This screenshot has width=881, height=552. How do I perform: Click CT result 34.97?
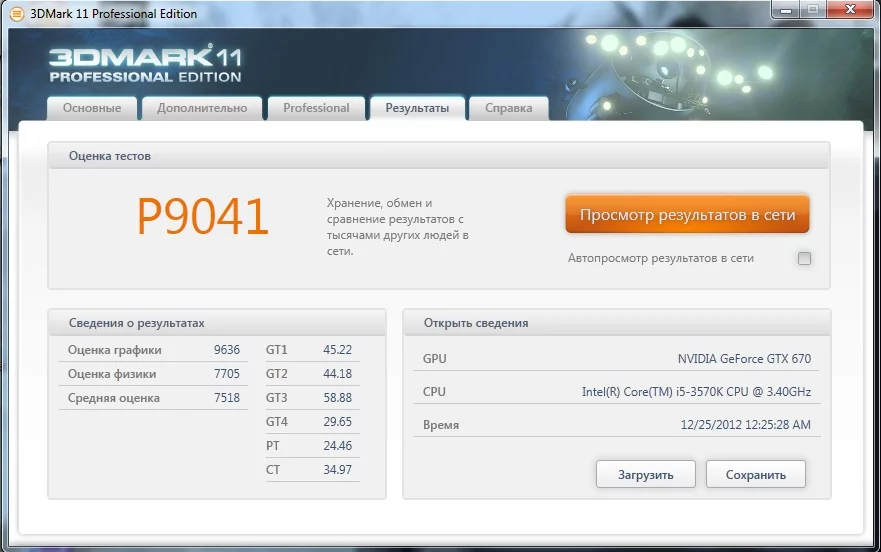[x=338, y=470]
